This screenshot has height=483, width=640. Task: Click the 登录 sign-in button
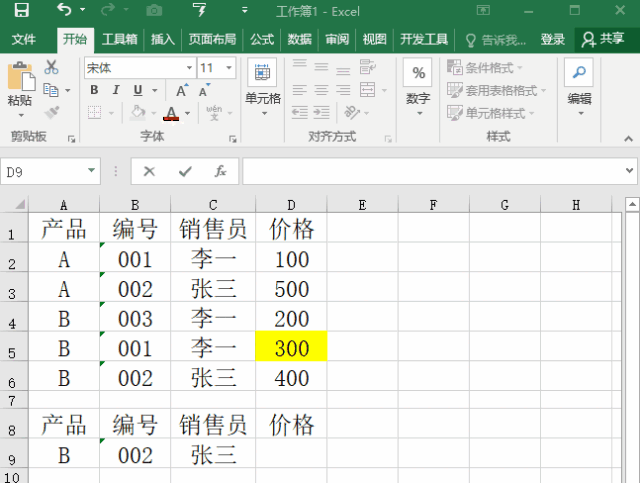pyautogui.click(x=553, y=39)
